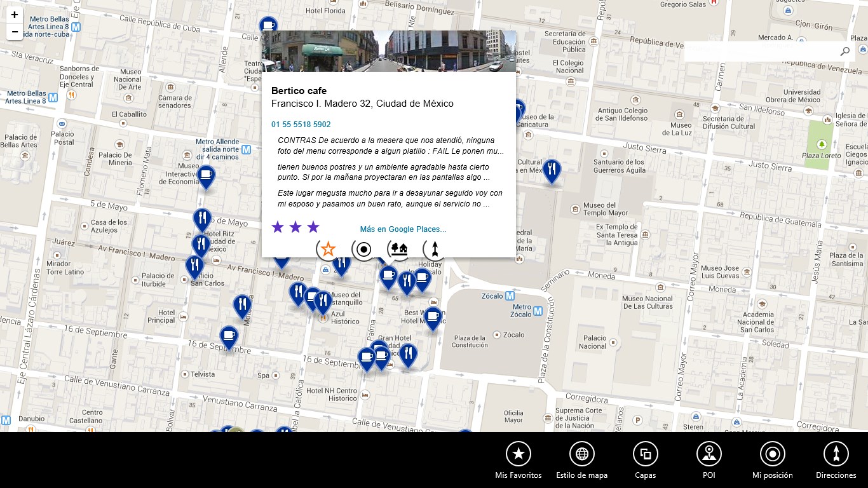This screenshot has height=488, width=868.
Task: Add Bertico cafe to favorites with orange star
Action: tap(328, 249)
